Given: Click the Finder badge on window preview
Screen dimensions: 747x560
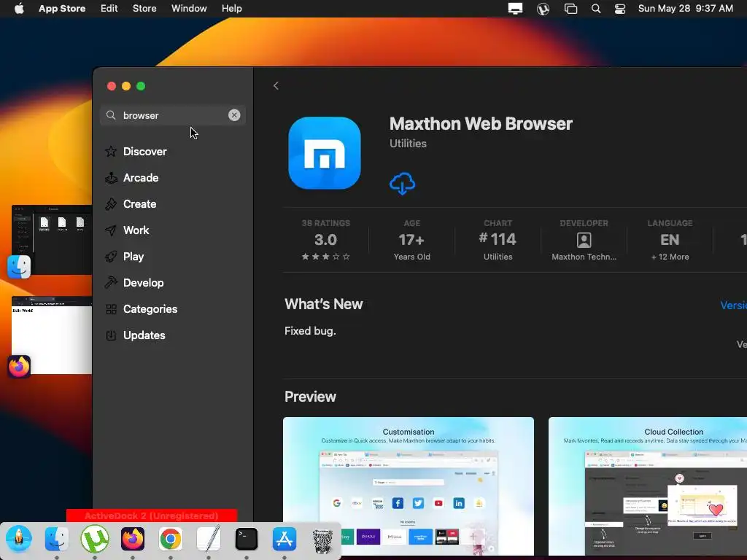Looking at the screenshot, I should tap(19, 267).
